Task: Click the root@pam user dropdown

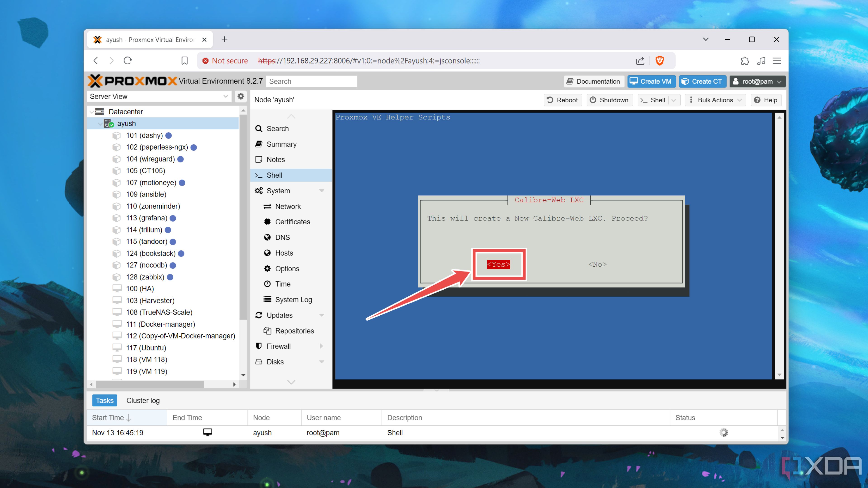Action: pyautogui.click(x=757, y=81)
